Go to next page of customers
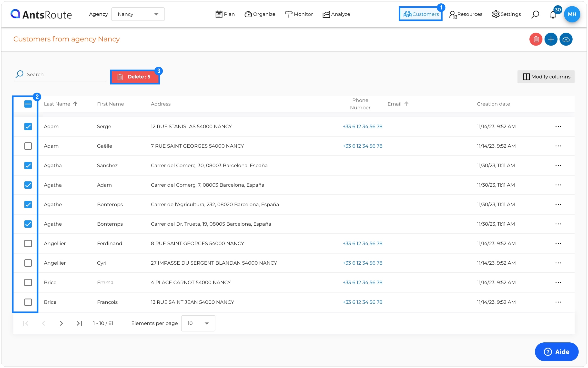Screen dimensions: 588x368 [61, 323]
